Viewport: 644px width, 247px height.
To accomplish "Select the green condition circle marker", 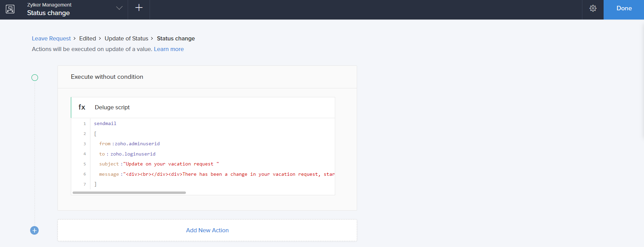I will pos(35,78).
